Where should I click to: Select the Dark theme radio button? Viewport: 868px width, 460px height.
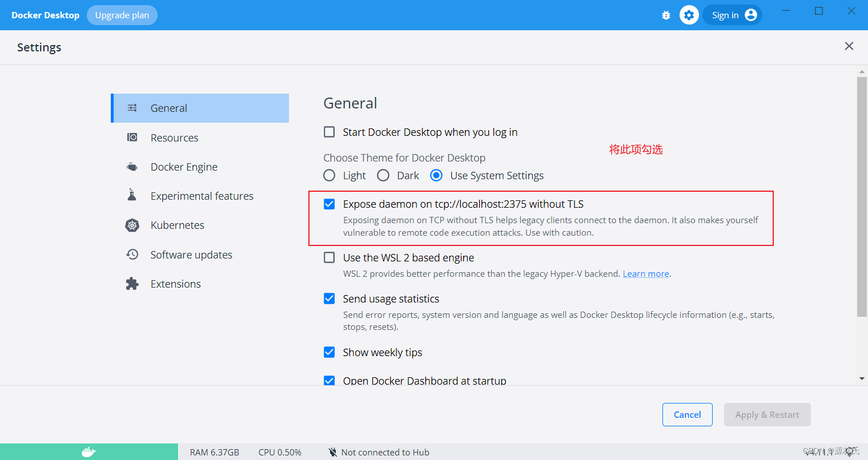pyautogui.click(x=383, y=175)
